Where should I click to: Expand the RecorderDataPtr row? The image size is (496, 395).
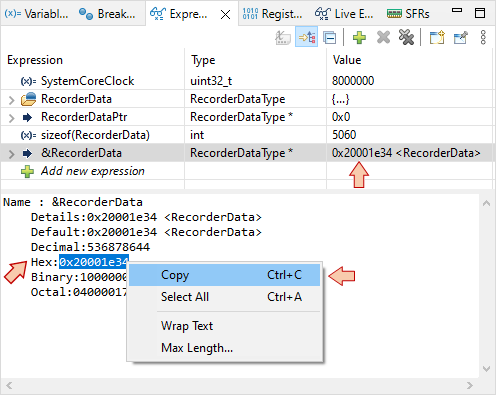point(11,118)
